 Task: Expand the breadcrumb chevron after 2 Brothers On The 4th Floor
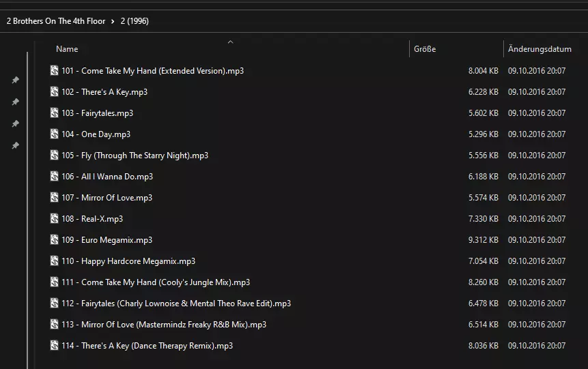pos(113,21)
